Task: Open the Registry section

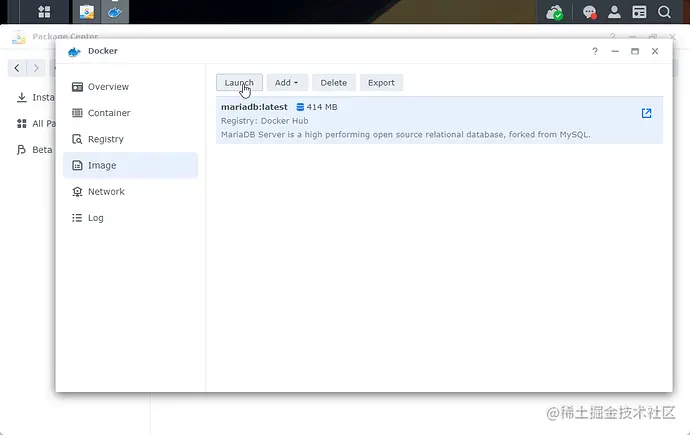Action: [130, 139]
